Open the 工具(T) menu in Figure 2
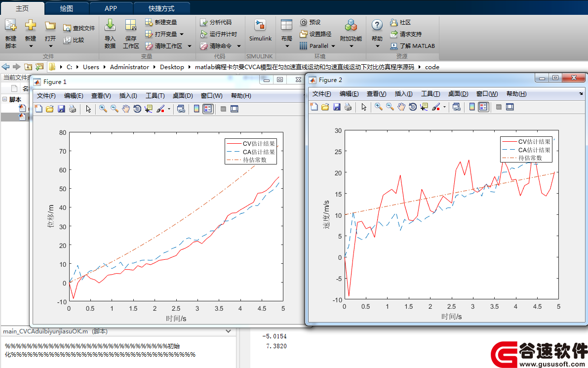The image size is (588, 368). pyautogui.click(x=431, y=94)
